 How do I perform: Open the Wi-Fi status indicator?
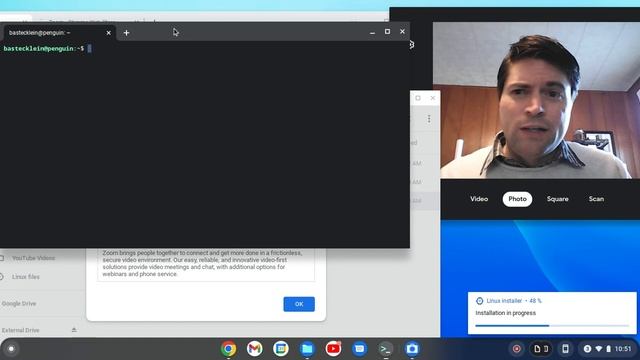(599, 349)
